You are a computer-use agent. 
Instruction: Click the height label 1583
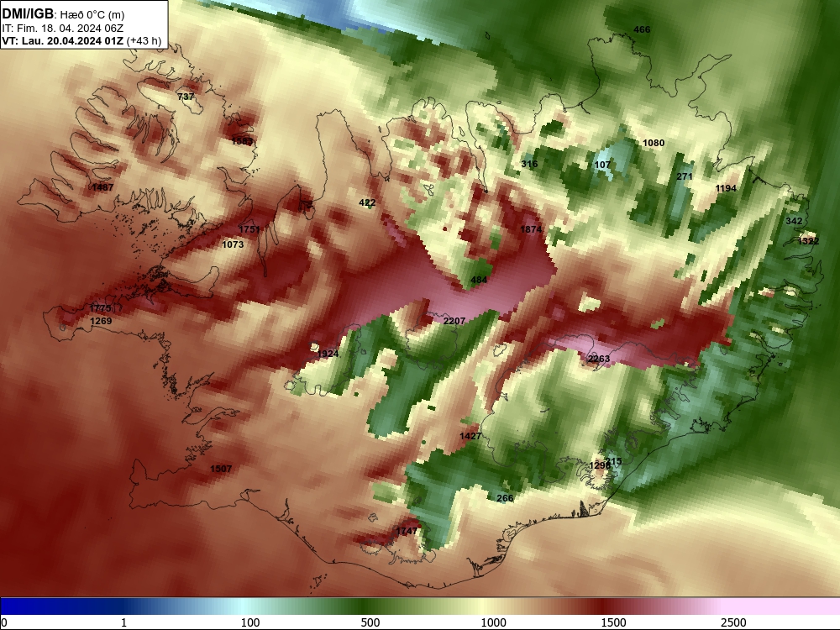[242, 141]
